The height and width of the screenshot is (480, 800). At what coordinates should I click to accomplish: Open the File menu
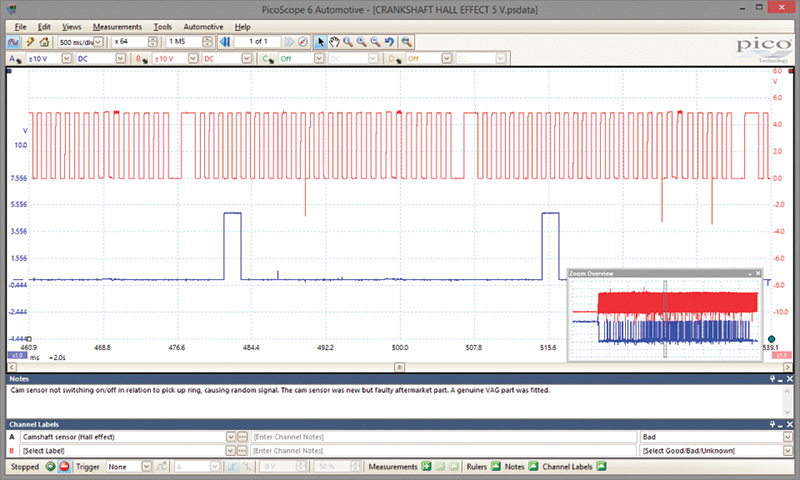(x=20, y=27)
